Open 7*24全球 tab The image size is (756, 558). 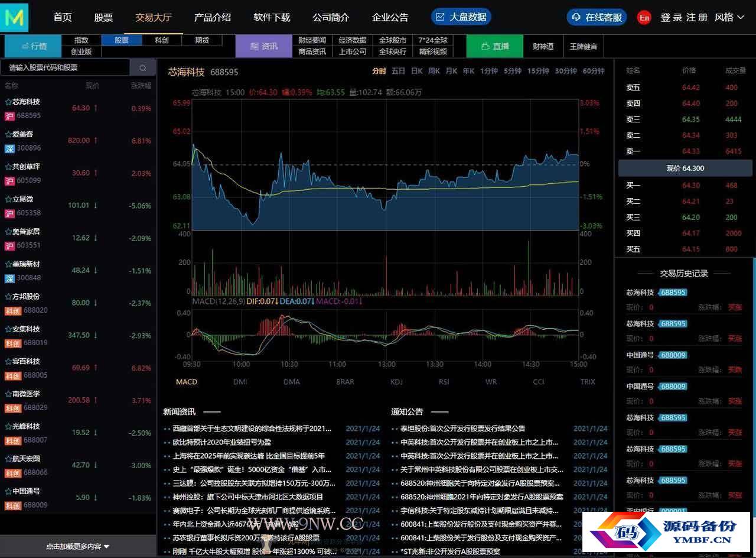[x=433, y=40]
